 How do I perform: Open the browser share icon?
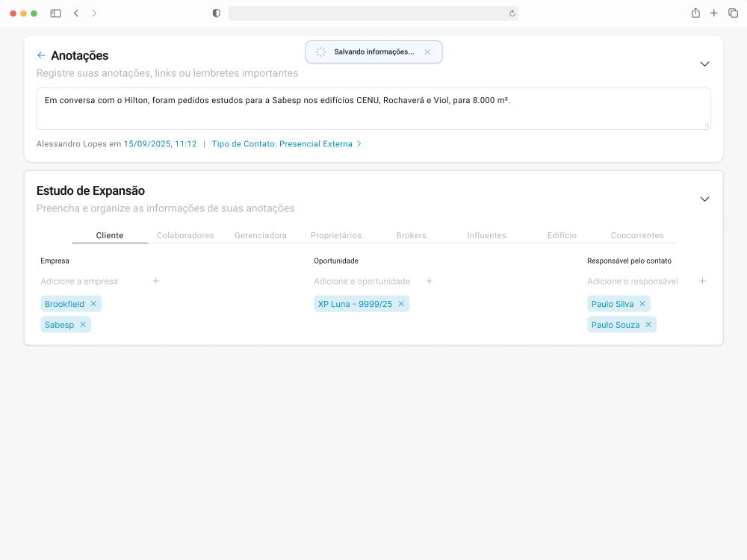[x=695, y=13]
